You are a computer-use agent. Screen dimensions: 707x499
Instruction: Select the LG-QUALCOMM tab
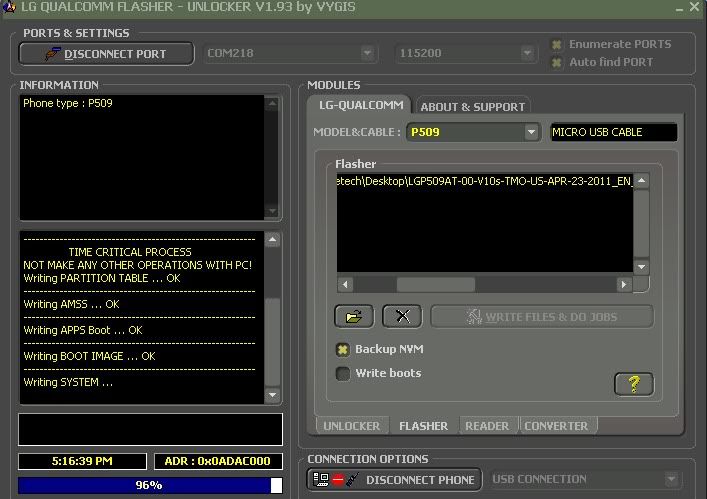click(x=360, y=105)
